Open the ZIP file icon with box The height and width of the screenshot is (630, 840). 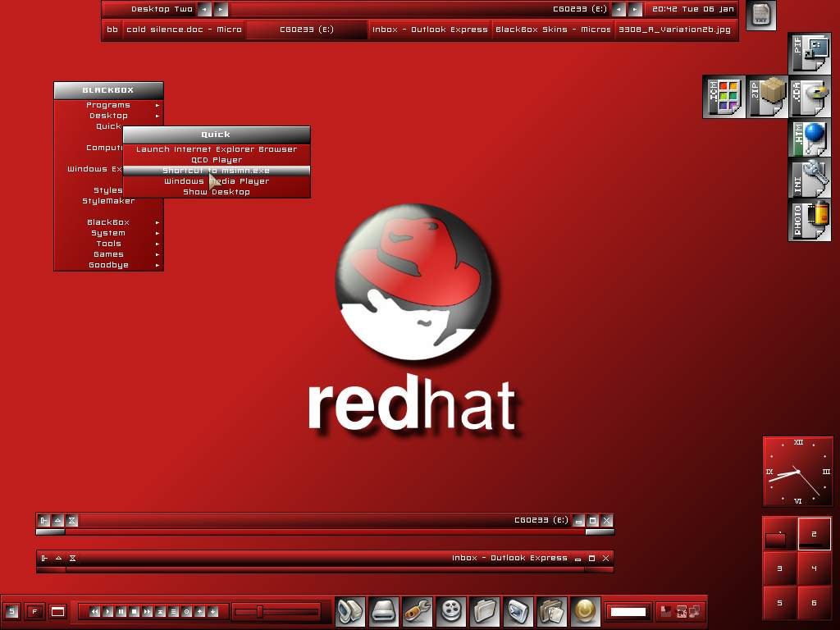tap(767, 97)
